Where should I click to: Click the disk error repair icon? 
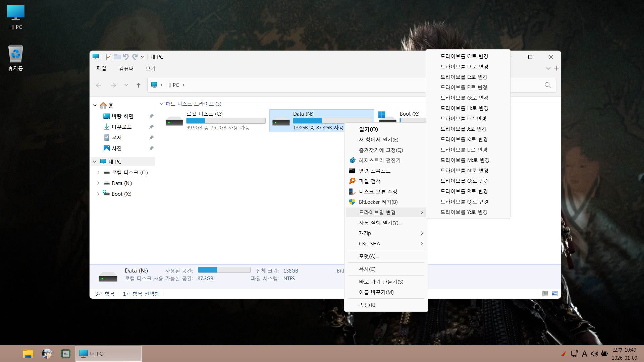(352, 191)
